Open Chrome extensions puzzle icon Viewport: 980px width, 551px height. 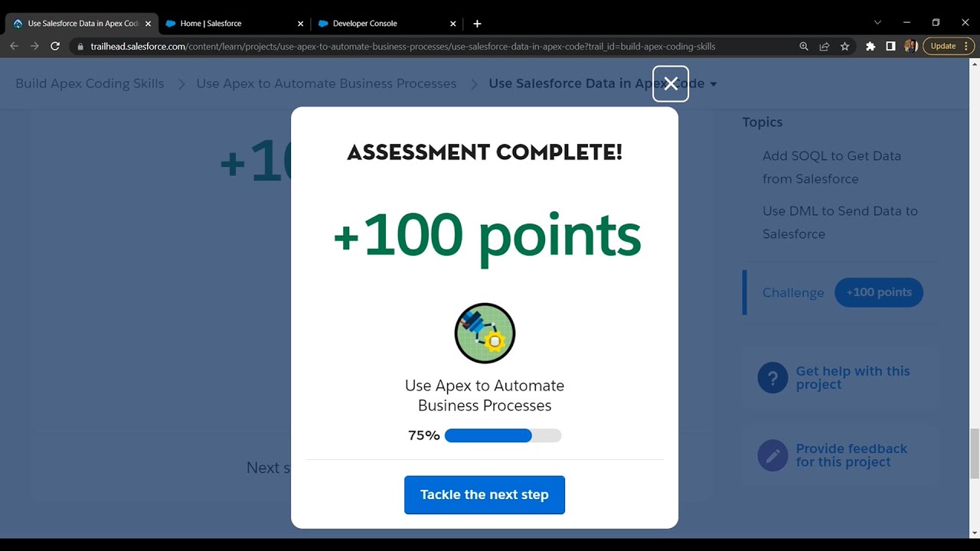871,46
